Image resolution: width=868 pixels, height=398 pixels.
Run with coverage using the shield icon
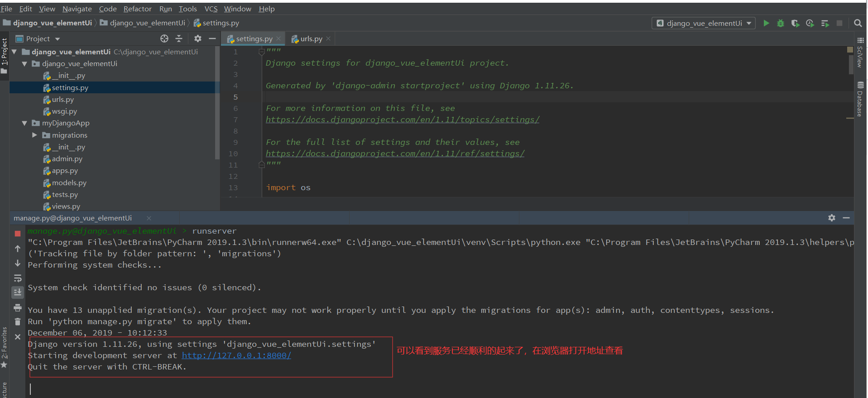tap(795, 23)
